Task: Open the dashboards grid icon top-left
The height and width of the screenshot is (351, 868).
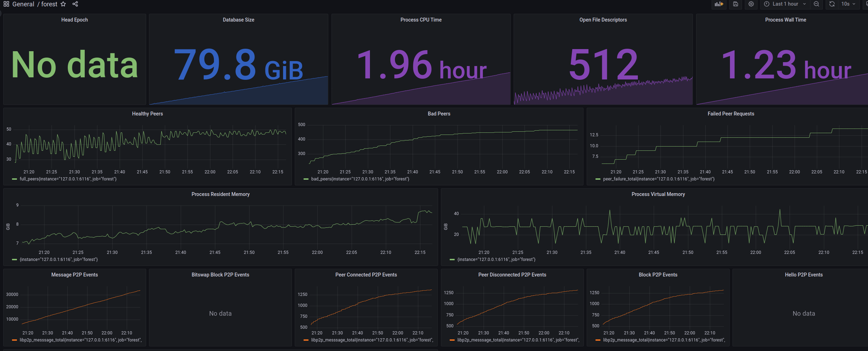Action: pyautogui.click(x=6, y=4)
